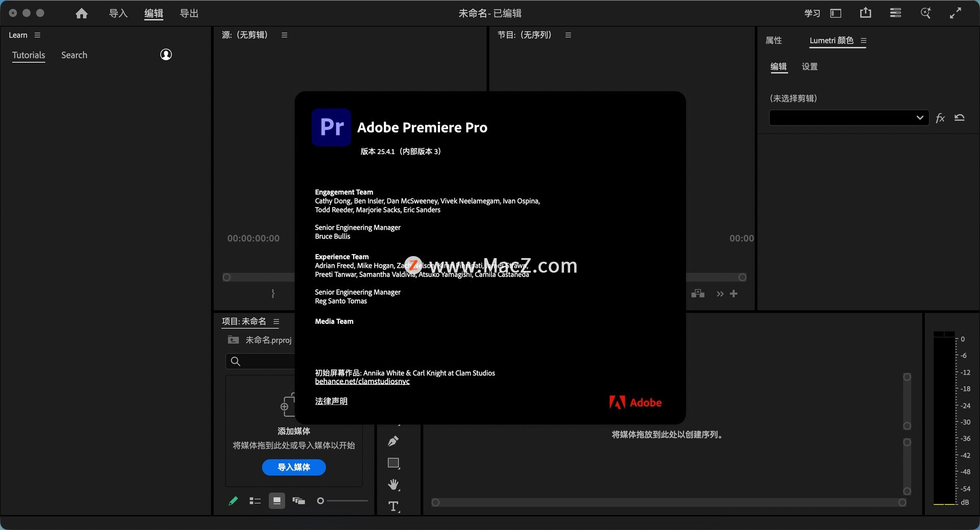Switch to the 导出 (Export) tab
This screenshot has width=980, height=530.
click(189, 13)
